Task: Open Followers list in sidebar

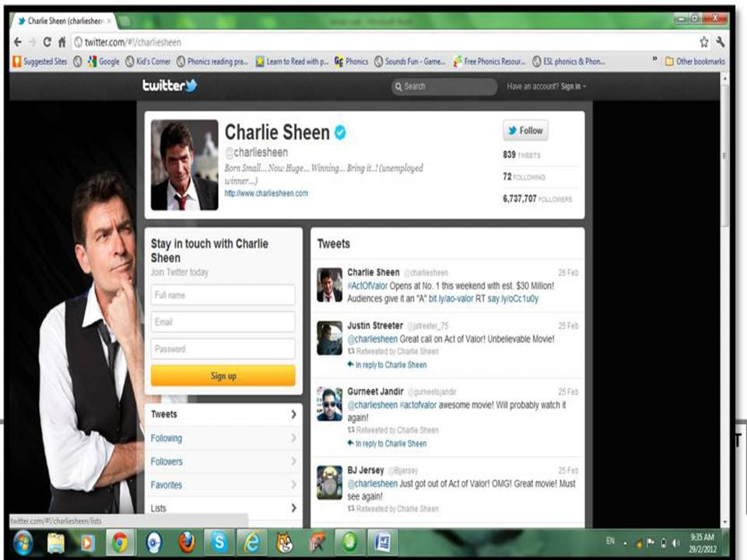Action: point(223,461)
